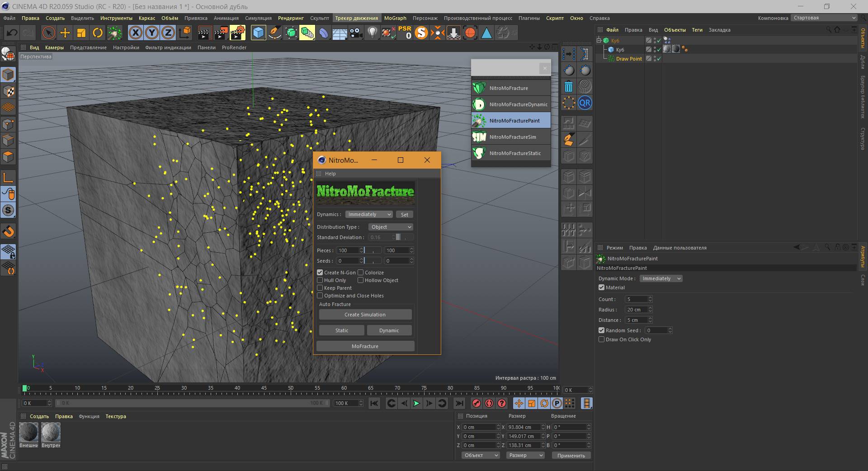
Task: Click the trash can icon
Action: [x=569, y=86]
